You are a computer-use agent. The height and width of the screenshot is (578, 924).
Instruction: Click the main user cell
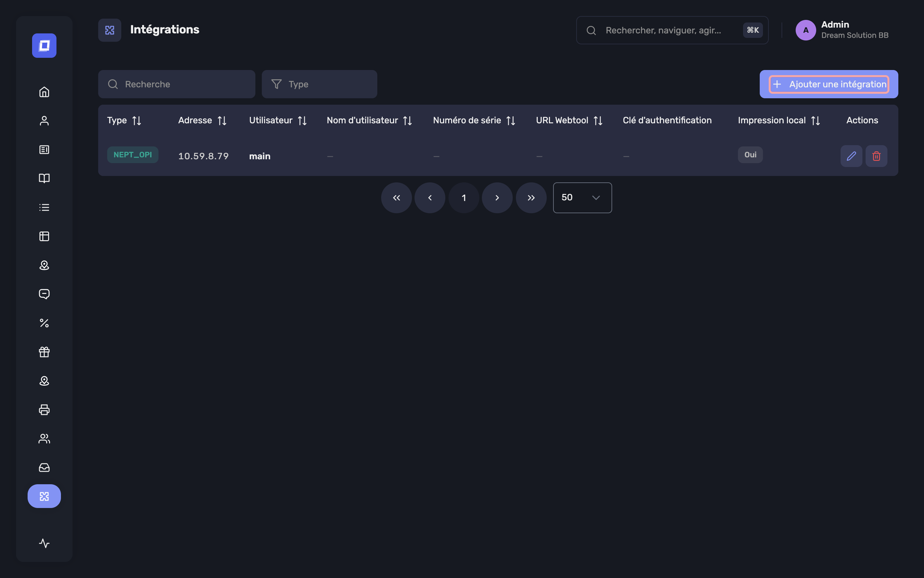[x=260, y=156]
